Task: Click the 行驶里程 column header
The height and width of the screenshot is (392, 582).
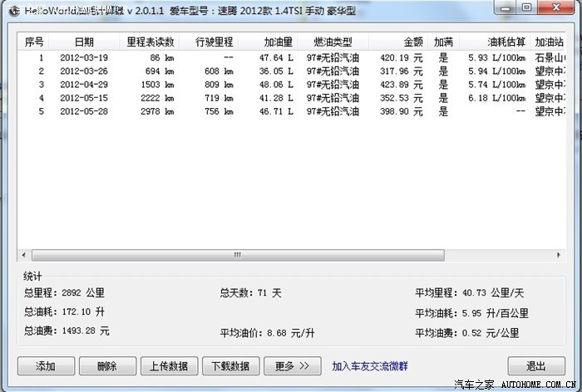Action: point(209,42)
